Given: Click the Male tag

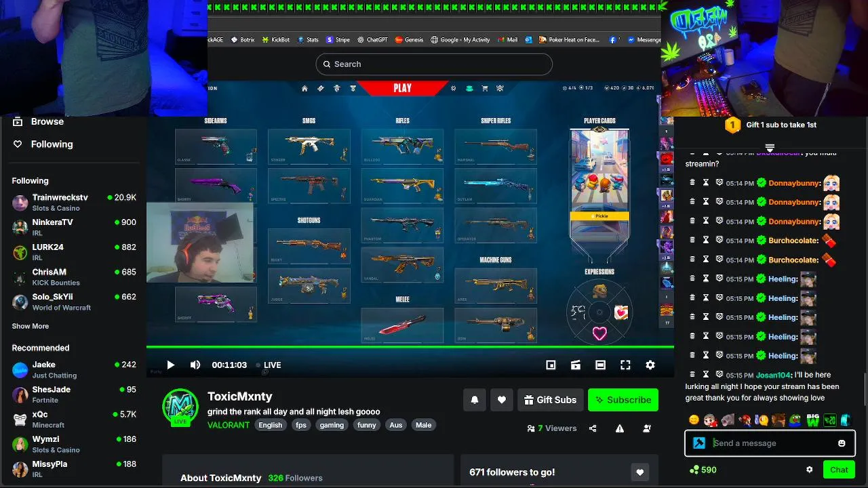Looking at the screenshot, I should coord(424,425).
